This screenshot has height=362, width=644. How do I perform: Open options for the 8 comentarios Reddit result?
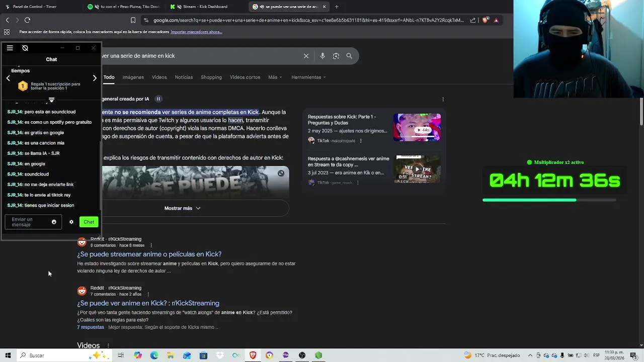(151, 245)
